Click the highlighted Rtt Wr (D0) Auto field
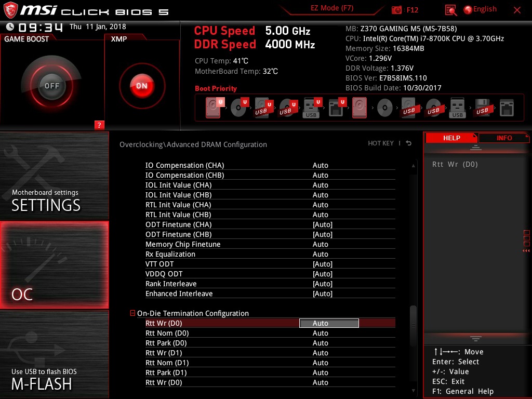 (x=329, y=323)
